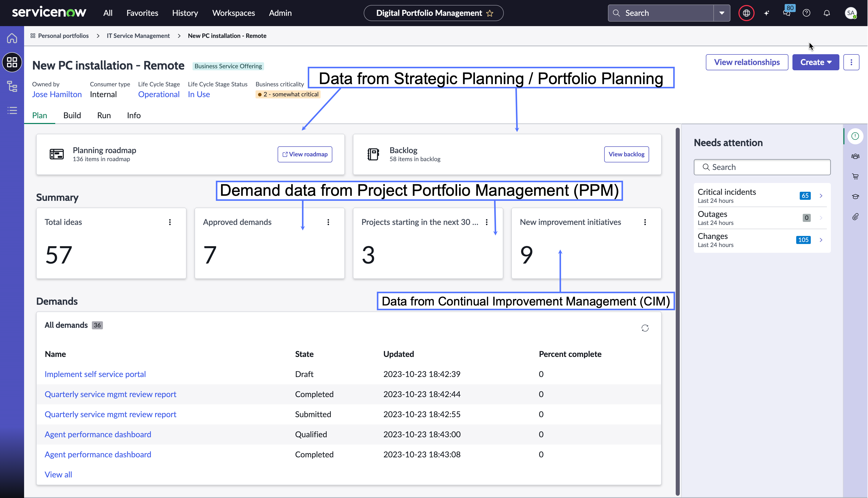Click the Needs attention search field
Viewport: 868px width, 498px height.
762,167
